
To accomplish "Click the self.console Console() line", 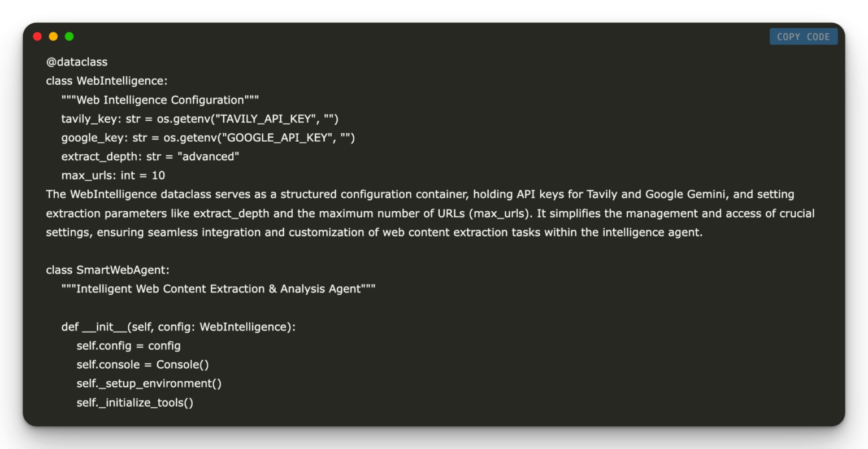I will (x=142, y=364).
